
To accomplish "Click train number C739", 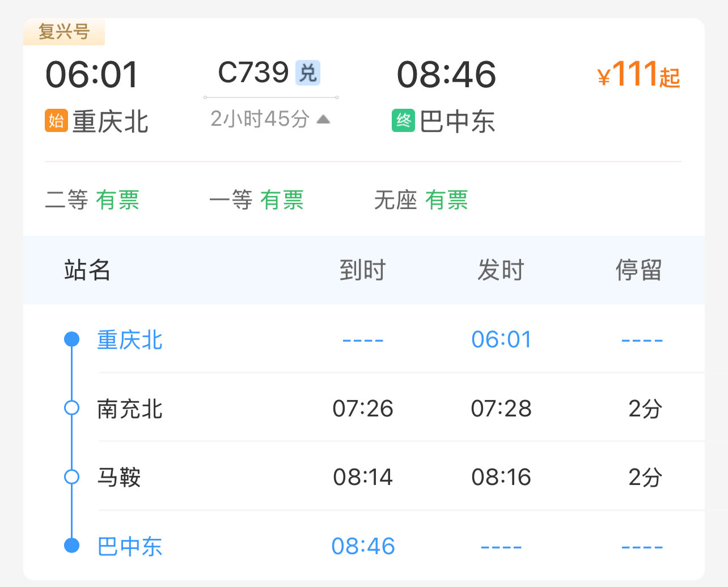I will tap(253, 73).
